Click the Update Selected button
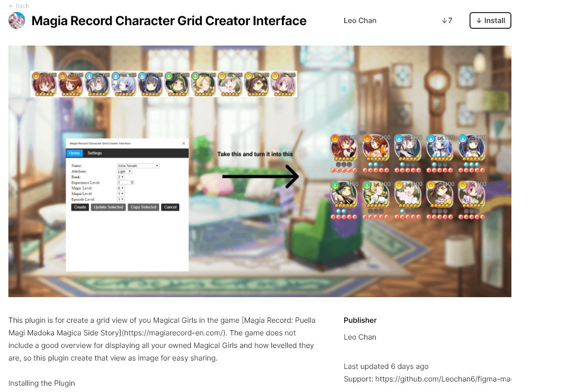The width and height of the screenshot is (568, 392). click(108, 207)
